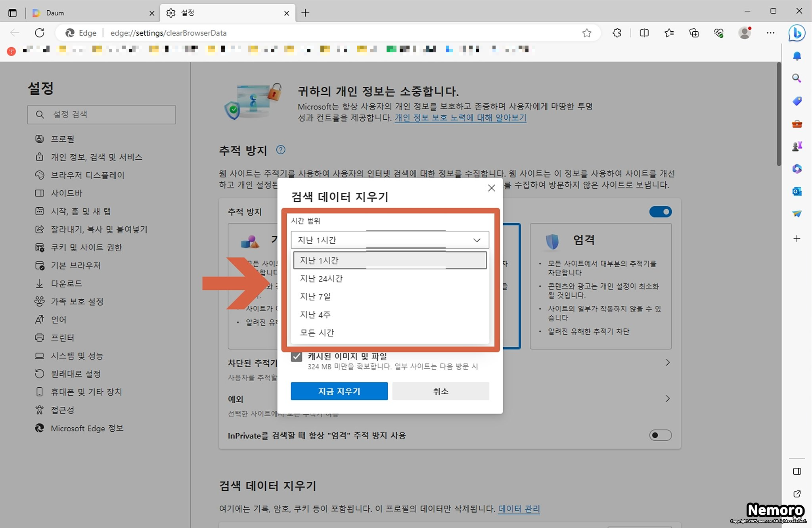The height and width of the screenshot is (528, 812).
Task: Click the 지금 지우기 button
Action: [x=339, y=391]
